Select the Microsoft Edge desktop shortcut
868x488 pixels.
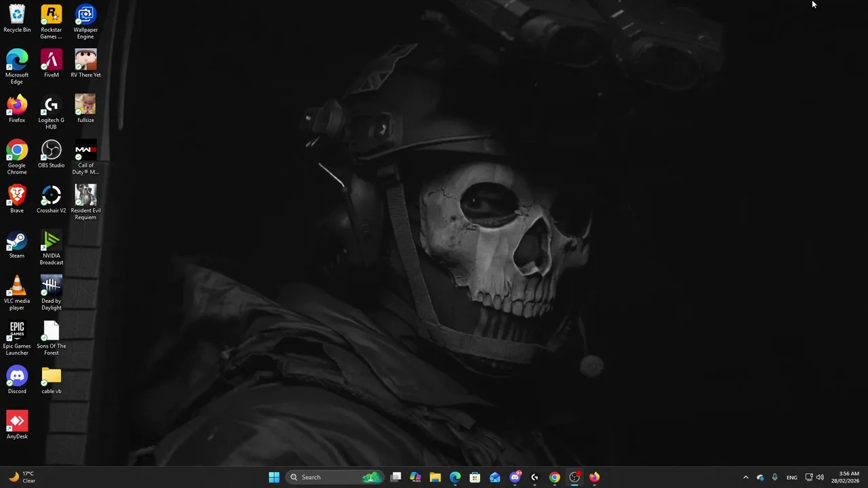tap(17, 67)
